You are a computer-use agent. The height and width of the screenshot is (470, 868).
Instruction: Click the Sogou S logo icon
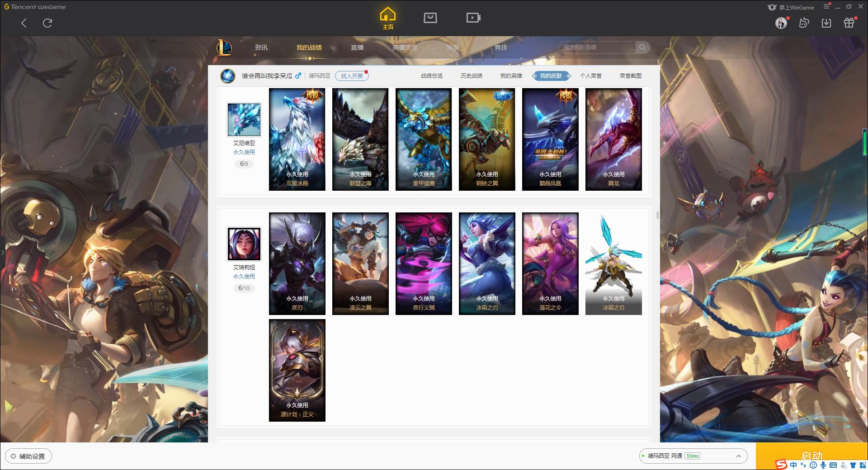coord(781,465)
